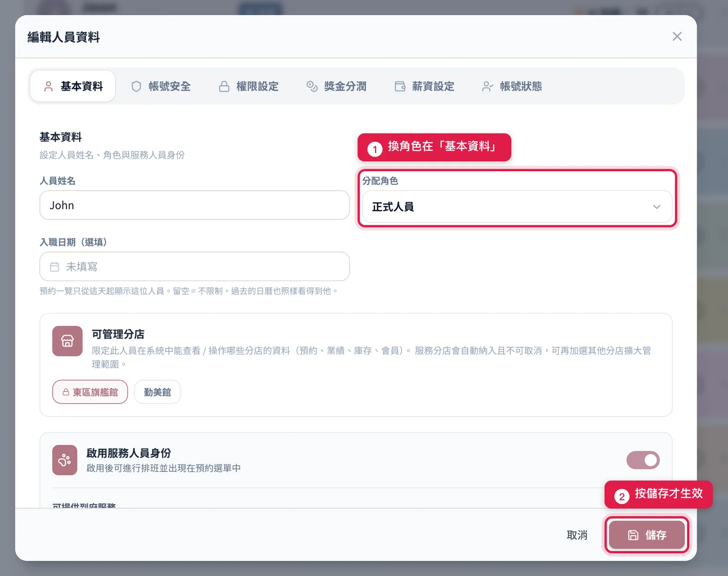Click the store icon beside 可管理分店
Screen dimensions: 728x576
67,341
